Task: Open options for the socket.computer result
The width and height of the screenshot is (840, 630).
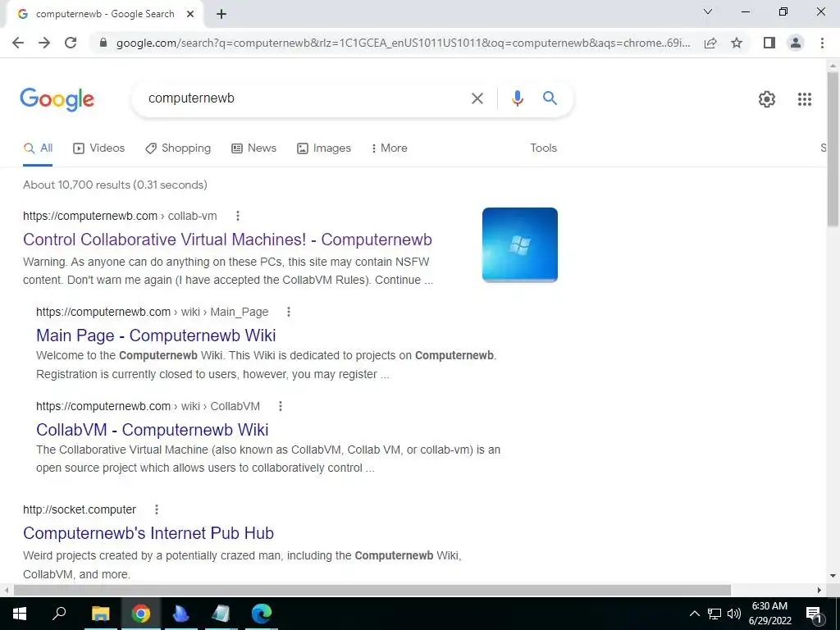Action: coord(157,509)
